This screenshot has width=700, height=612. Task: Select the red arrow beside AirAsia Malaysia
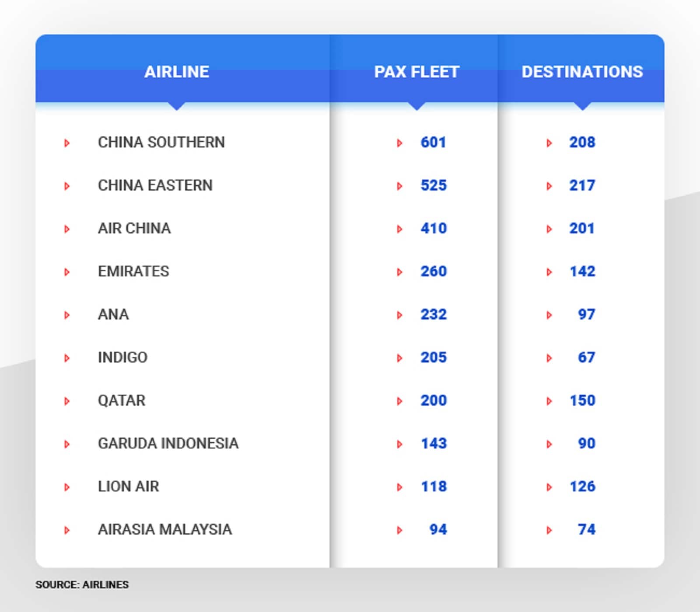pyautogui.click(x=67, y=530)
